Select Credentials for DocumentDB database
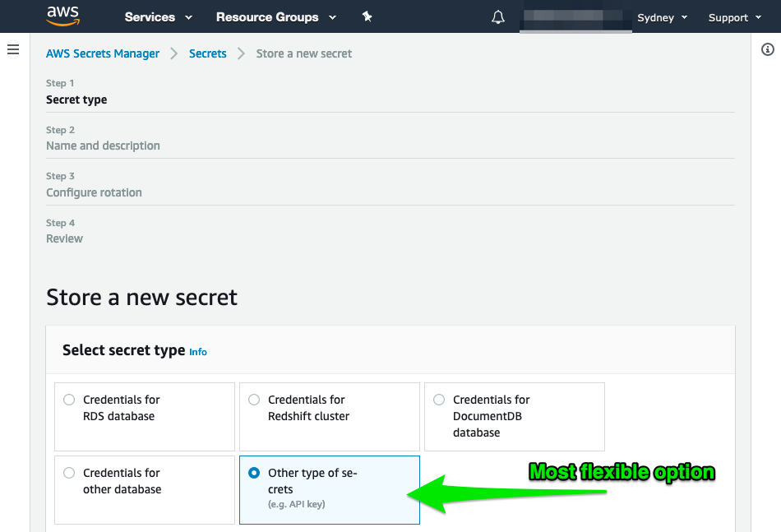The width and height of the screenshot is (781, 532). (x=515, y=416)
